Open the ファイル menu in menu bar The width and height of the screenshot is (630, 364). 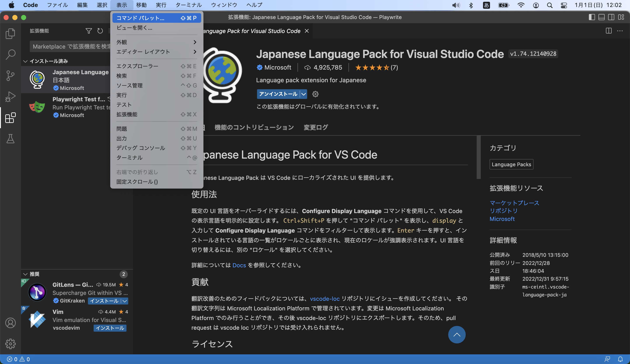[58, 5]
